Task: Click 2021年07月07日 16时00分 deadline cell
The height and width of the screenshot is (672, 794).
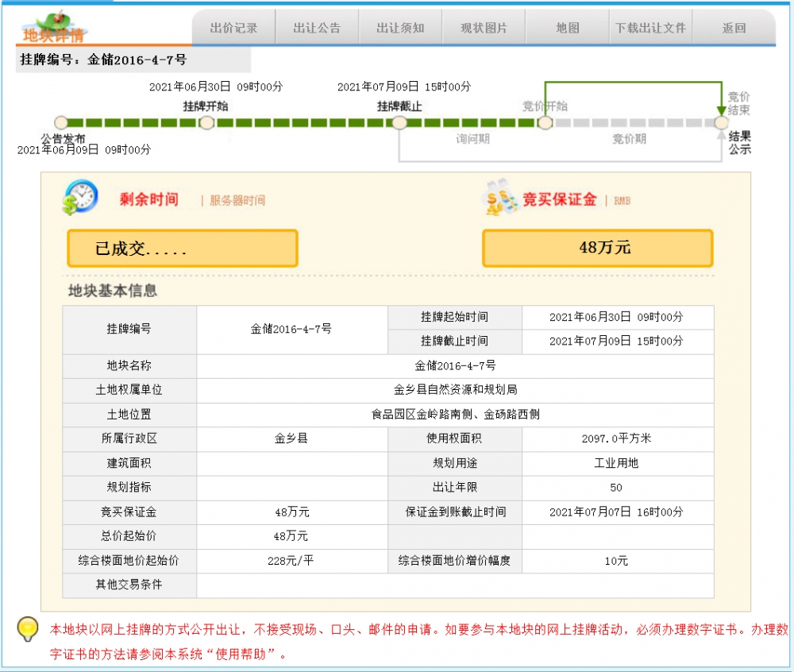Action: (618, 512)
